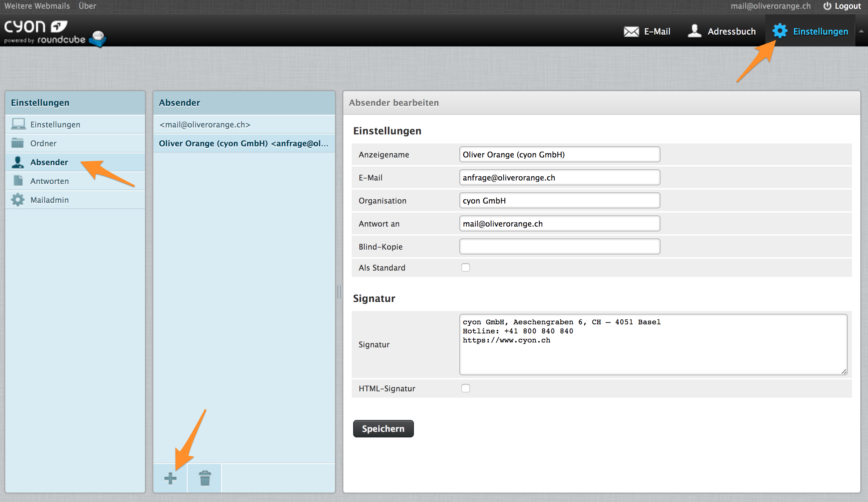Viewport: 868px width, 502px height.
Task: Select Absender in settings sidebar
Action: pyautogui.click(x=75, y=162)
